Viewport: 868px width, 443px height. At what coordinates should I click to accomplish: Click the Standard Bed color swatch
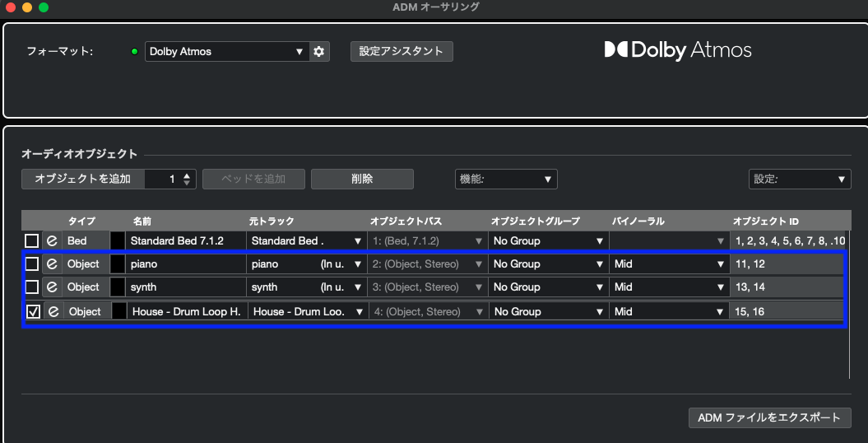(118, 241)
